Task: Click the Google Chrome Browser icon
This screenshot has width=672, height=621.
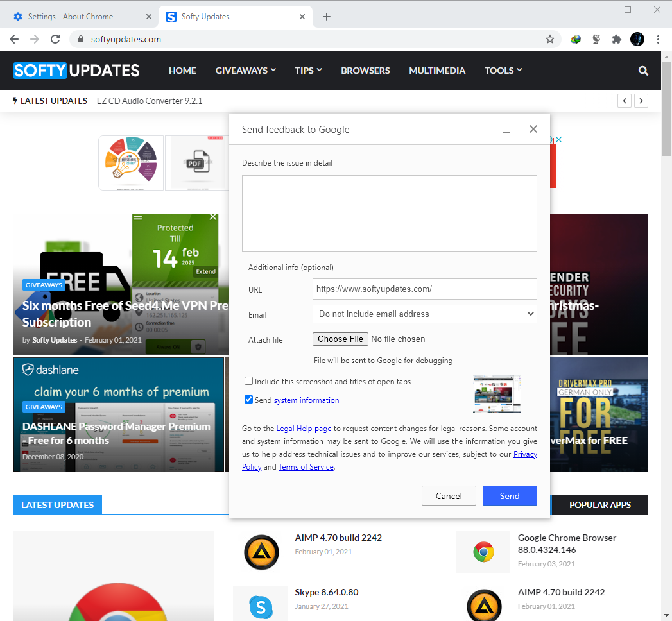Action: 483,552
